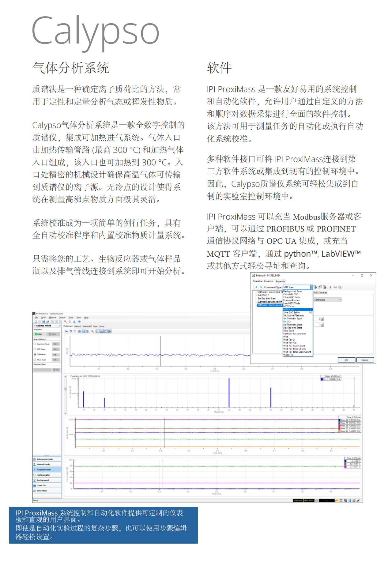
Task: Select "Set DO 0: 1" in sequence tree
Action: [x=263, y=295]
